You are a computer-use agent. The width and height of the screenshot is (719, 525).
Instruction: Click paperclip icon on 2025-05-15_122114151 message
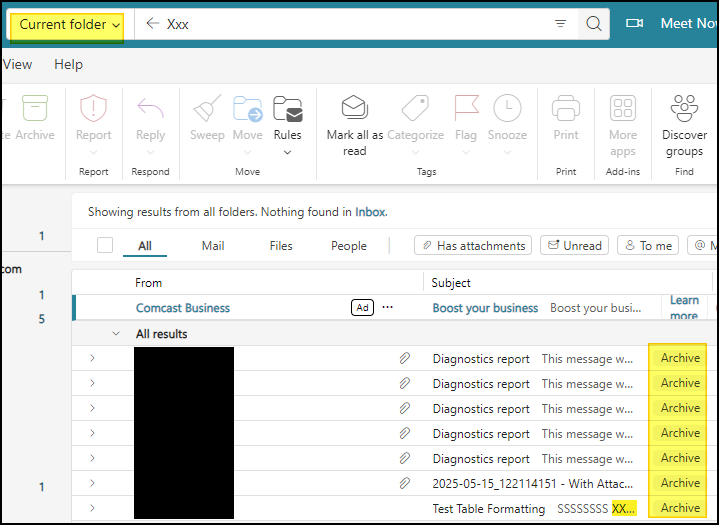(x=404, y=483)
